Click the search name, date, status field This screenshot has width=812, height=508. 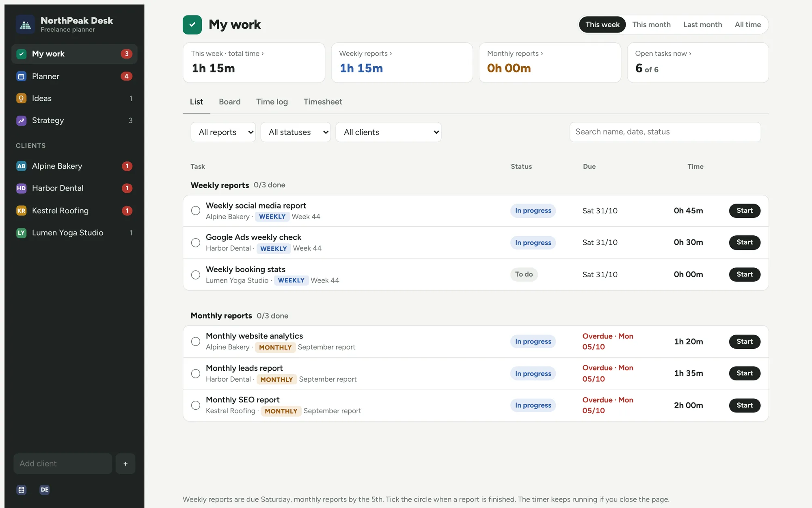pos(665,132)
